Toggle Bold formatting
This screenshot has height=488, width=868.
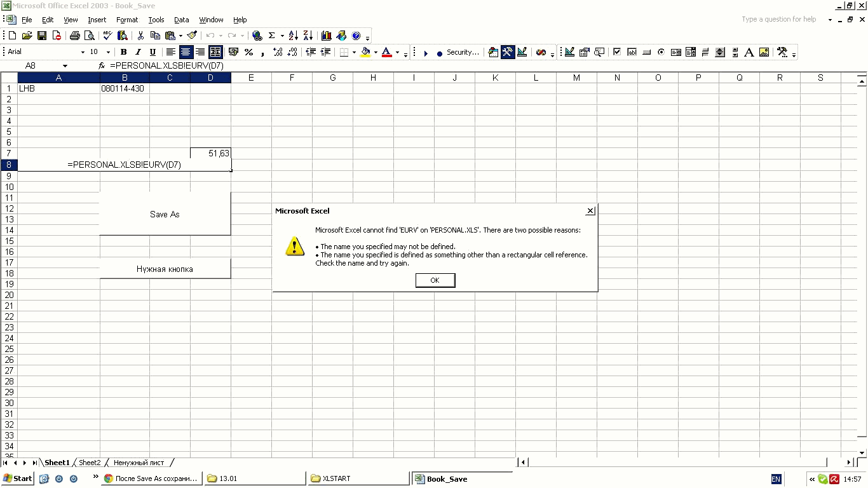pos(123,52)
